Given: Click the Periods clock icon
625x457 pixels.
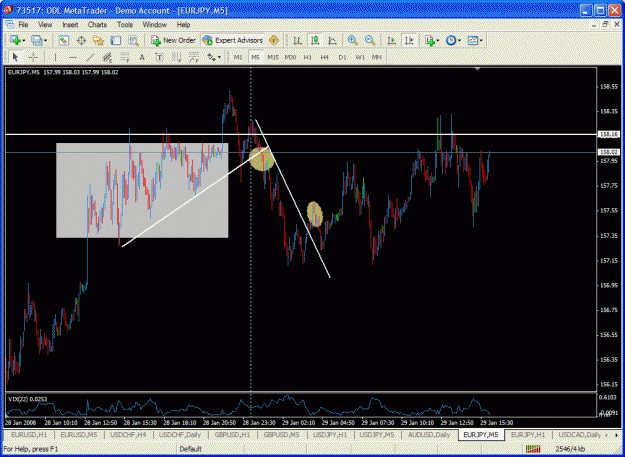Looking at the screenshot, I should pyautogui.click(x=451, y=40).
